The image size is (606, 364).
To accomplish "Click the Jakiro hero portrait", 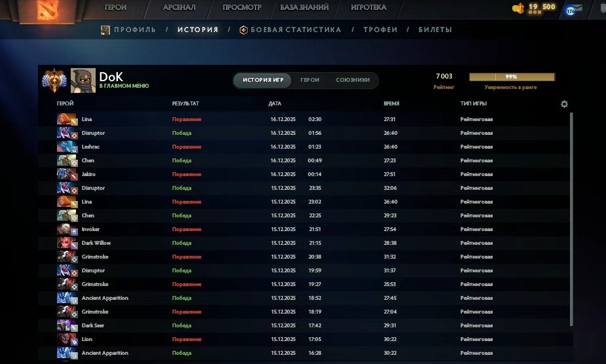I will click(67, 174).
